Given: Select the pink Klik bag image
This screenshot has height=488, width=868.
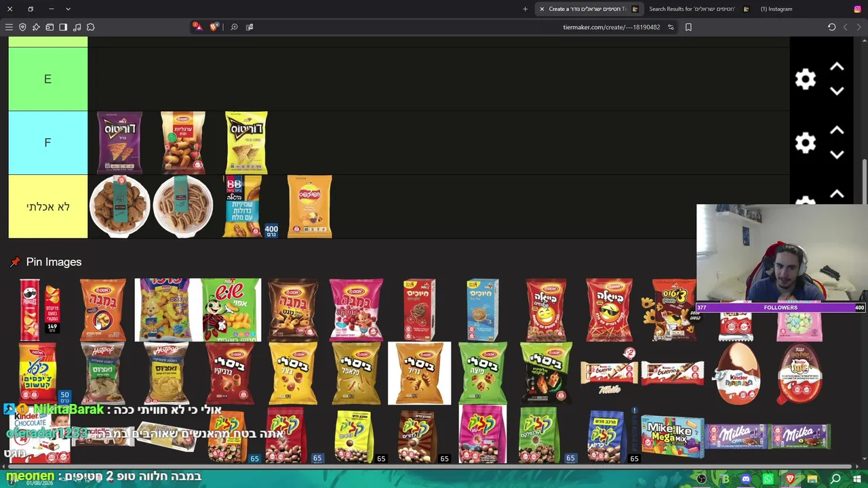Looking at the screenshot, I should click(x=483, y=434).
